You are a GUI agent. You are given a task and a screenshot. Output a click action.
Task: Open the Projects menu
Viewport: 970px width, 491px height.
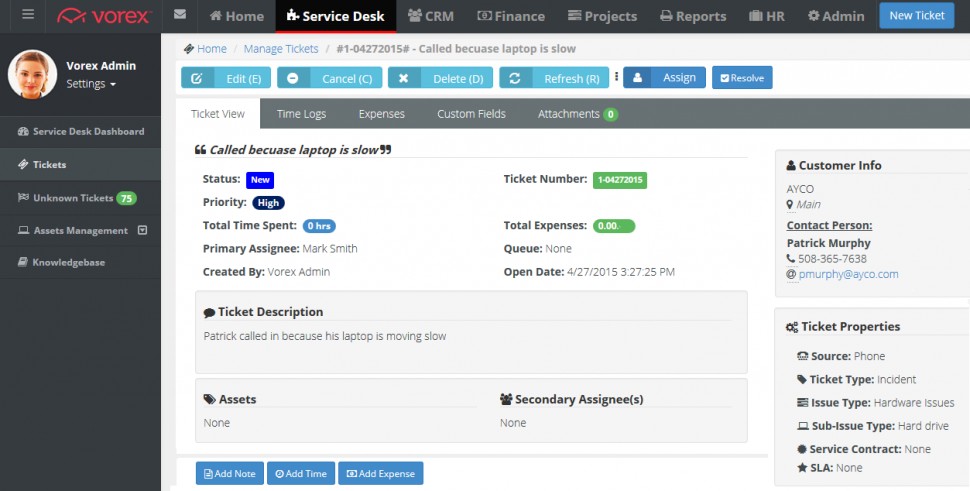coord(602,16)
